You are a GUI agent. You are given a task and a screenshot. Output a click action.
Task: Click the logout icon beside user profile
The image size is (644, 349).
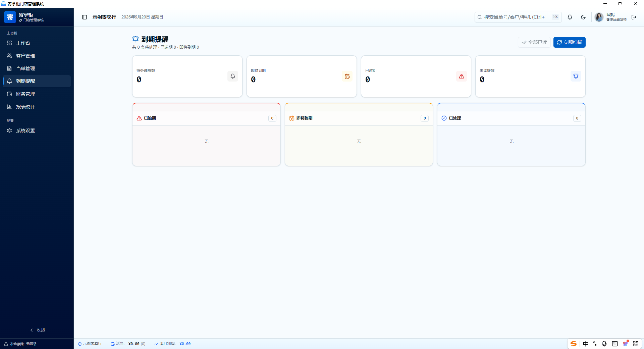tap(634, 17)
